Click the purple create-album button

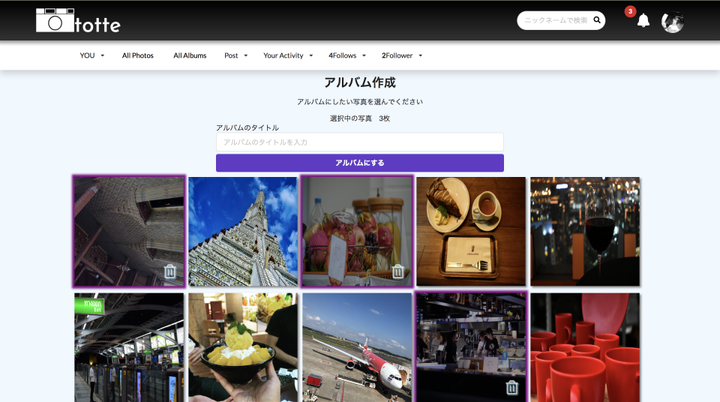[x=360, y=163]
